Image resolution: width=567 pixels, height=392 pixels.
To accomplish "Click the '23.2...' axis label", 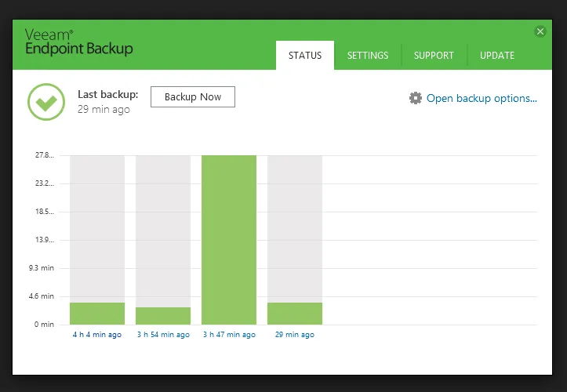I will point(45,183).
